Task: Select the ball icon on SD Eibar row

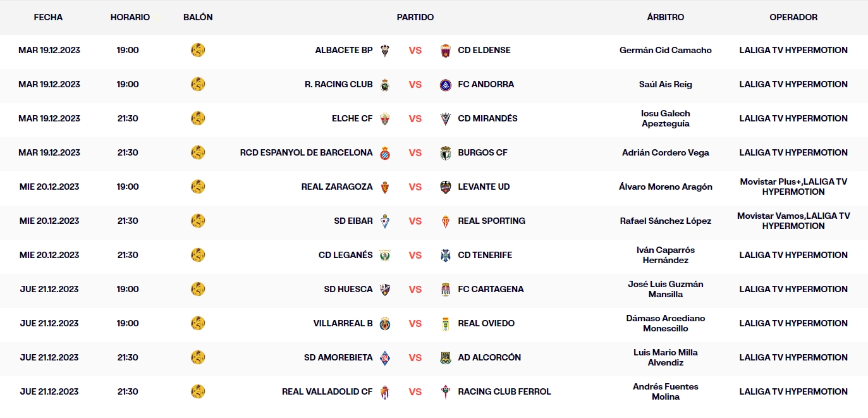Action: tap(198, 221)
